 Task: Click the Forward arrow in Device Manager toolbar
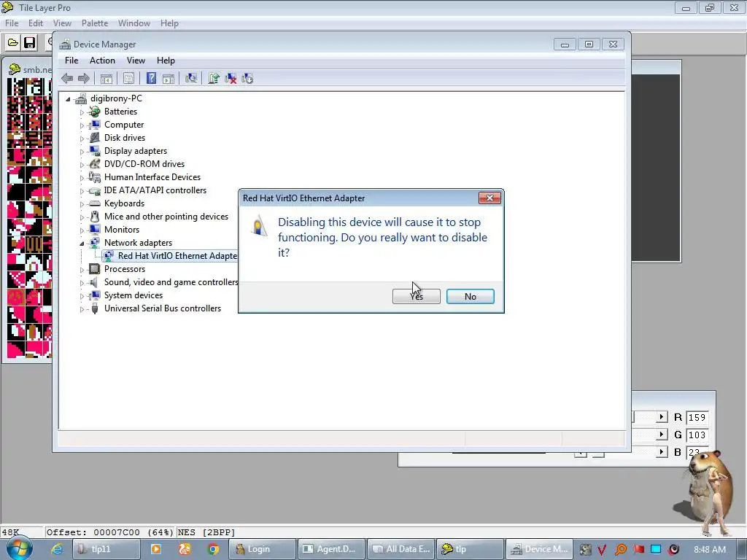83,78
